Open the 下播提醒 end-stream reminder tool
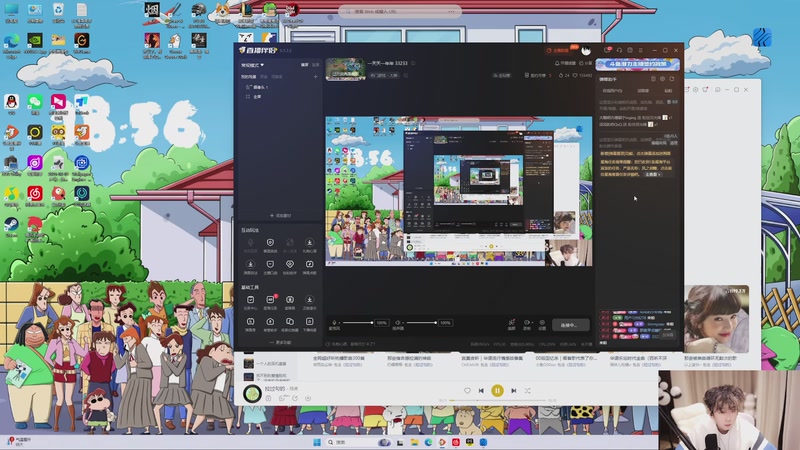Screen dimensions: 800x450 (309, 324)
